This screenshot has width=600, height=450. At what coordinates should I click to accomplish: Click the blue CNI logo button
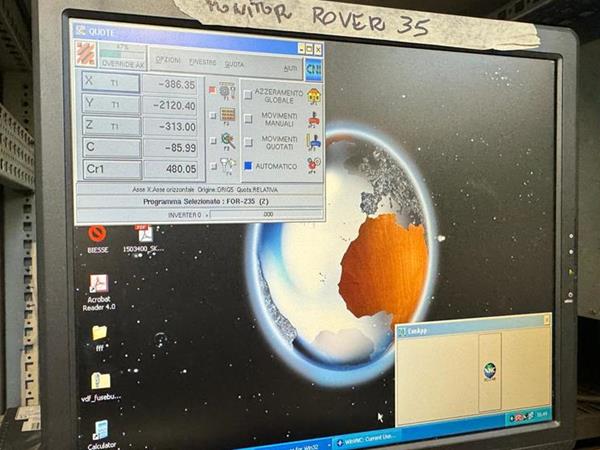313,69
